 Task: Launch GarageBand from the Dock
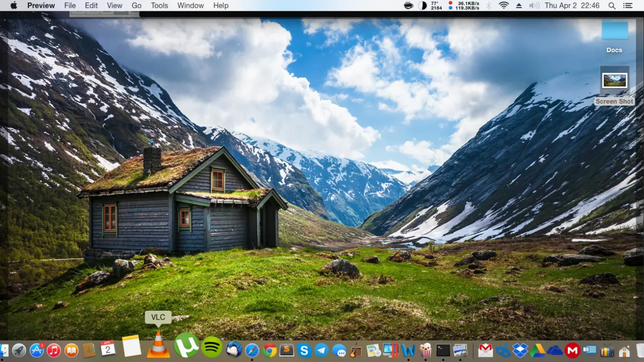[x=356, y=350]
